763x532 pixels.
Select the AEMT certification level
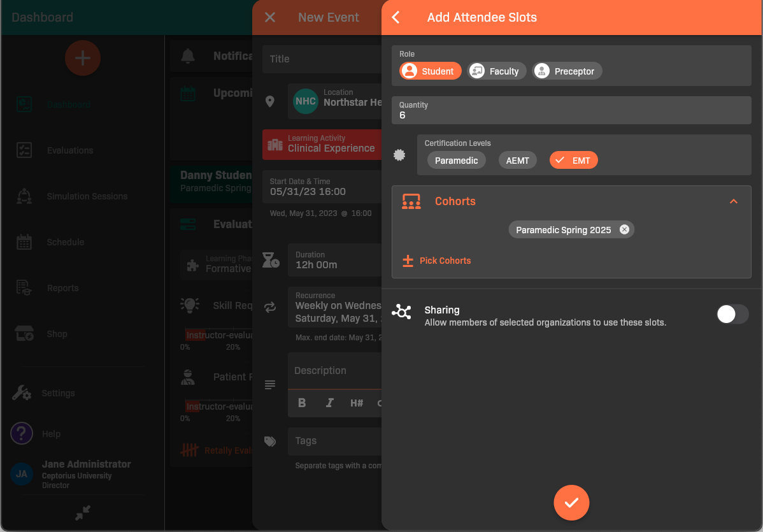(517, 161)
